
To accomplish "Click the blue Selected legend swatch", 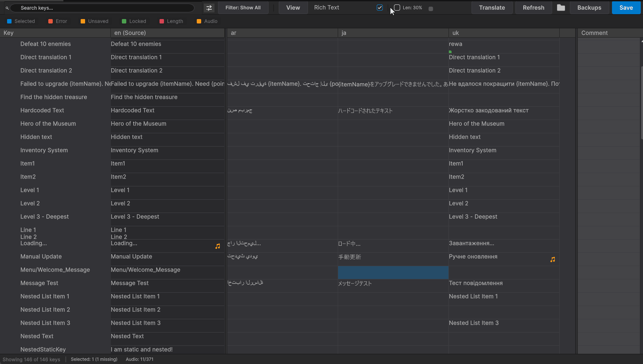I will point(10,21).
